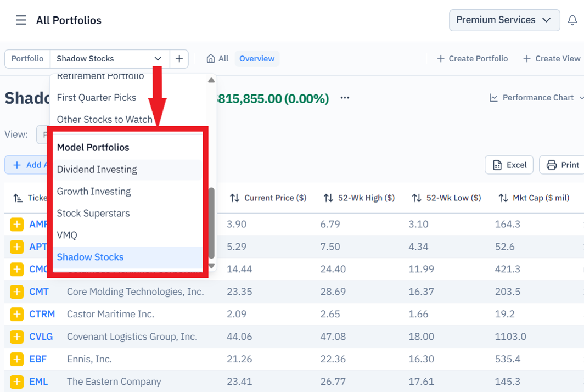This screenshot has height=392, width=584.
Task: Click yellow plus icon for AMP row
Action: [17, 225]
